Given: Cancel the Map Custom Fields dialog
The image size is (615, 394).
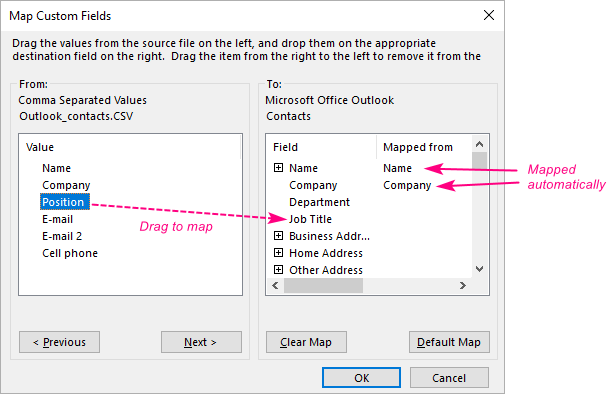Looking at the screenshot, I should pos(449,378).
